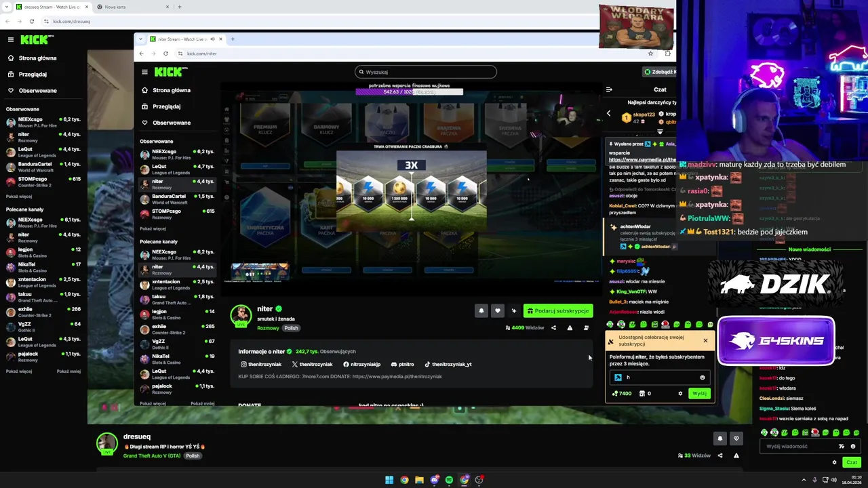Click Kick logo in the niter window
868x488 pixels.
[171, 72]
